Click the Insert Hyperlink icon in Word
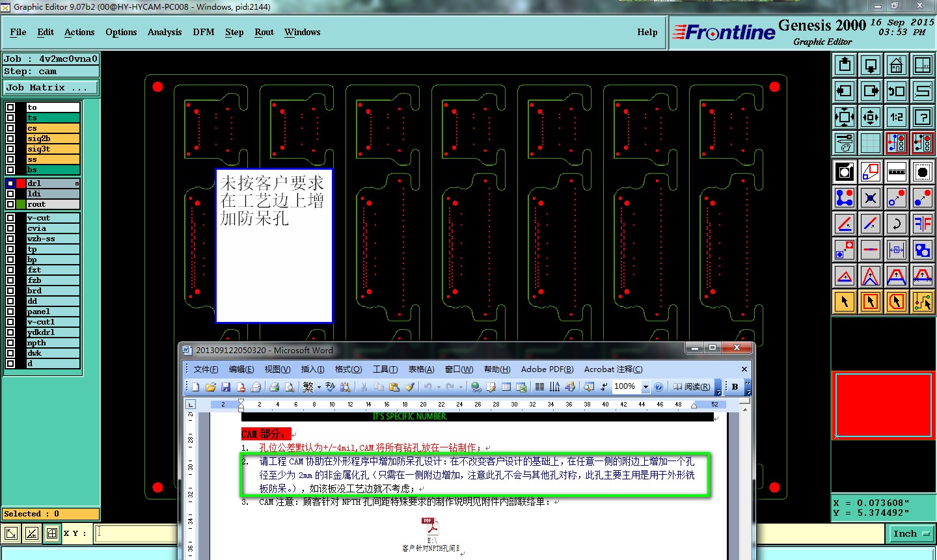This screenshot has height=560, width=937. pyautogui.click(x=476, y=387)
